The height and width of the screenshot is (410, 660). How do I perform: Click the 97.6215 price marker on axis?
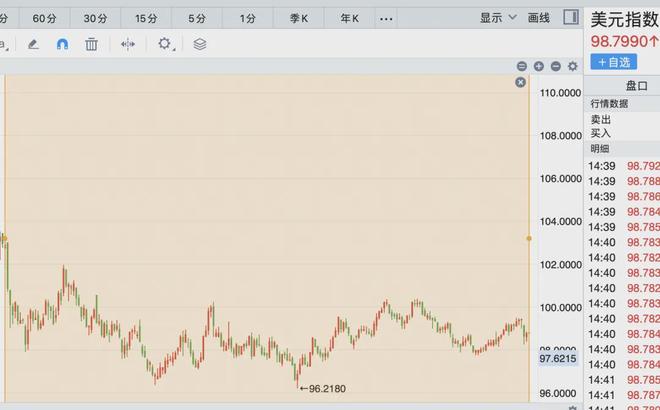point(558,358)
